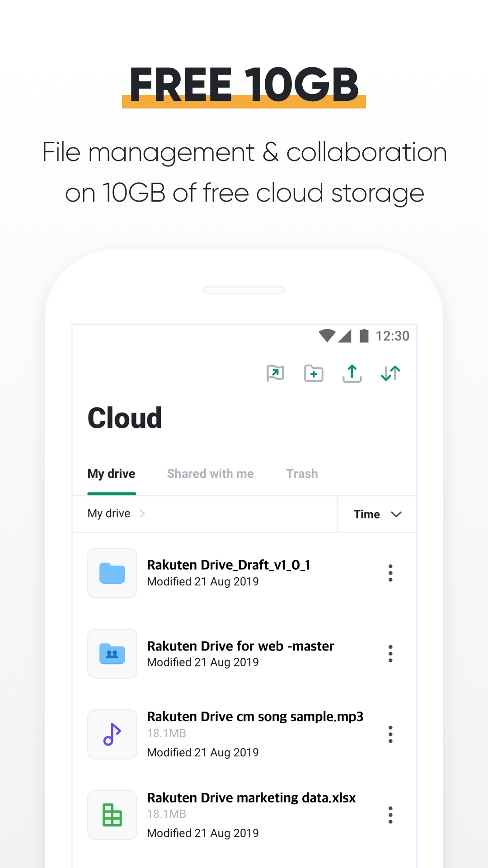The width and height of the screenshot is (488, 868).
Task: Open the shared folder icon for web -master
Action: pos(112,654)
